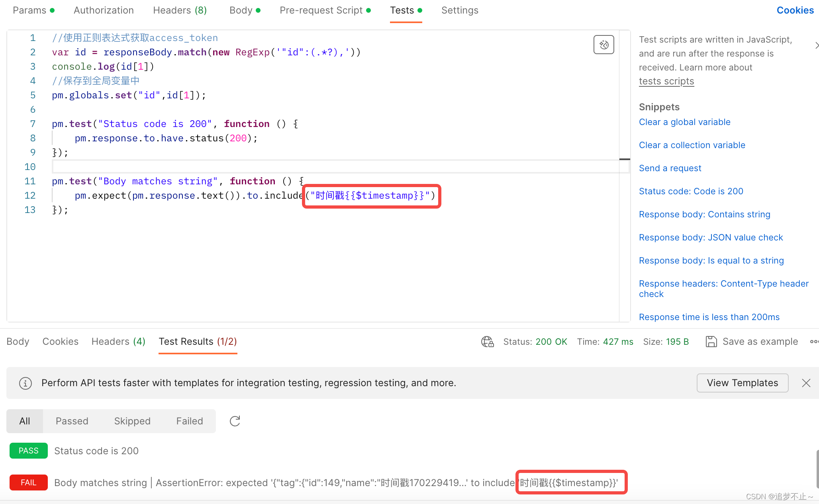Click the network globe lock icon
Viewport: 819px width, 504px height.
[487, 342]
